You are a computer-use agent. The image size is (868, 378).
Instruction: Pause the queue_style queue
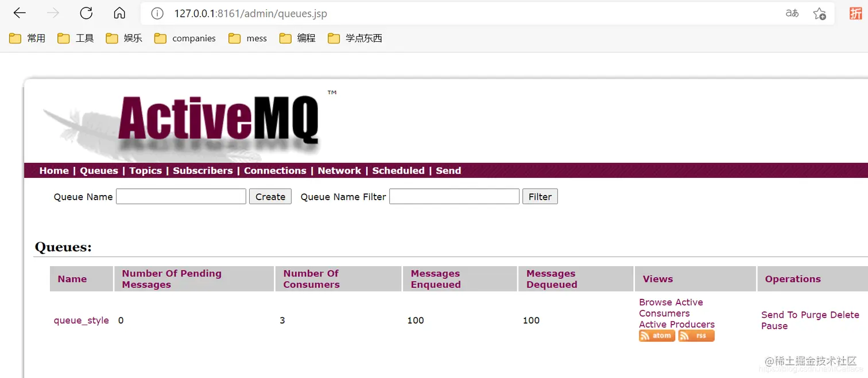[774, 326]
